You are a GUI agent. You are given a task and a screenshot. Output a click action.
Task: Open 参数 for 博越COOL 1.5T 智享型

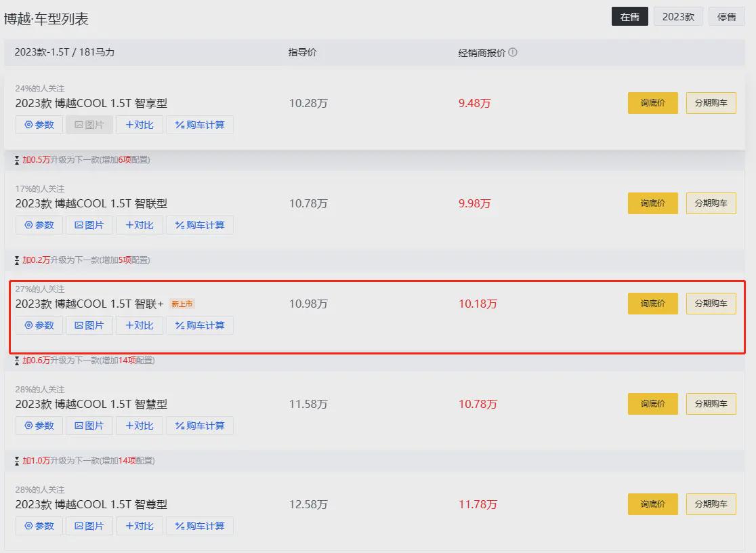click(39, 125)
